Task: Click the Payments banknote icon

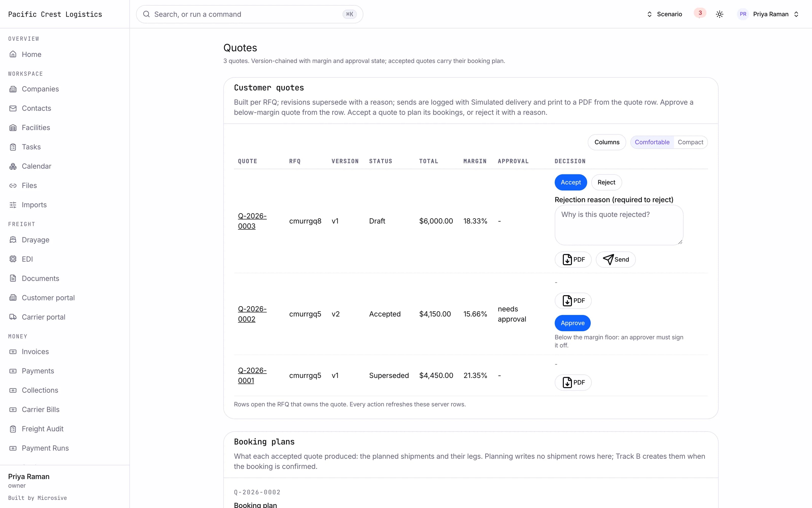Action: click(13, 371)
